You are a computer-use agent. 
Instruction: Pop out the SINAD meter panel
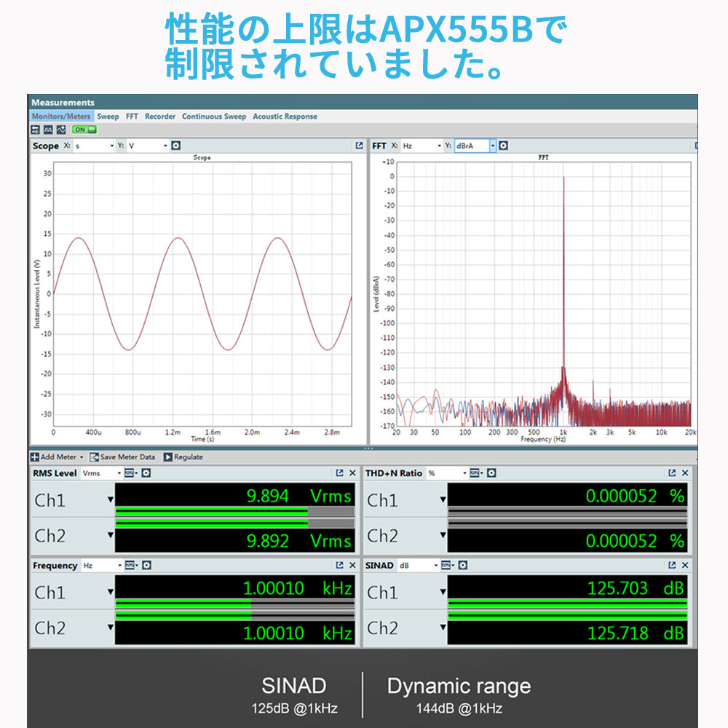[672, 566]
